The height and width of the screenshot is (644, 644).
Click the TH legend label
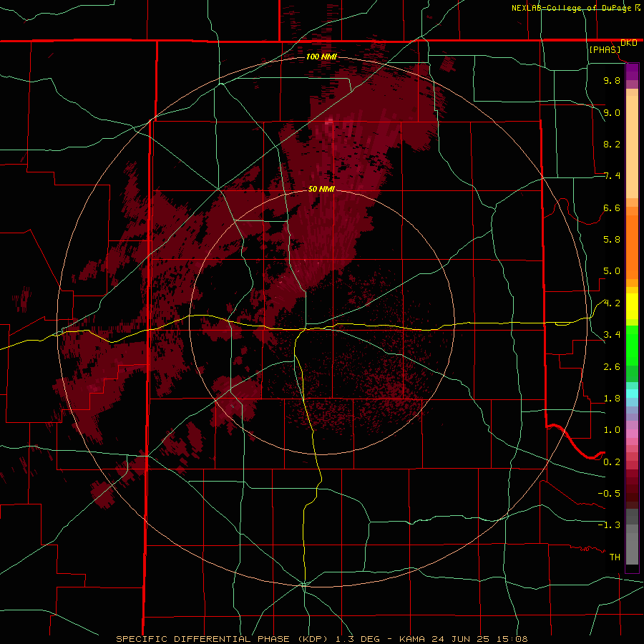pos(615,557)
